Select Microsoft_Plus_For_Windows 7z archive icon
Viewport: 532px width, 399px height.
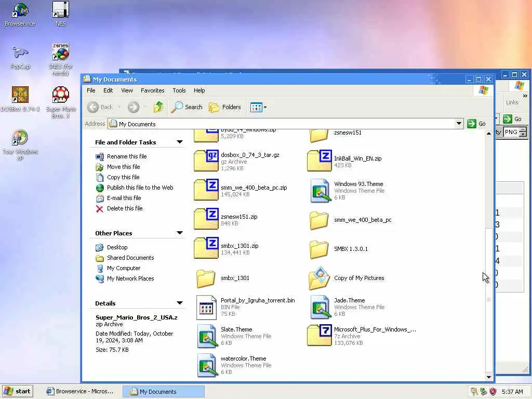point(320,335)
